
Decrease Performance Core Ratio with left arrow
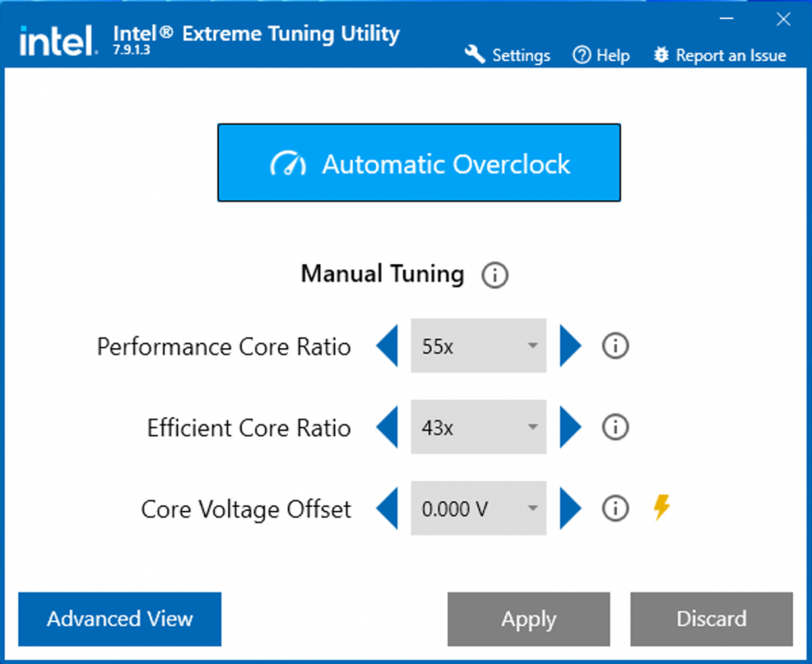pyautogui.click(x=386, y=346)
